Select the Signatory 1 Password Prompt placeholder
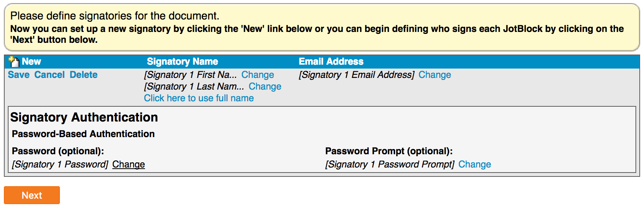The image size is (644, 208). (x=390, y=164)
